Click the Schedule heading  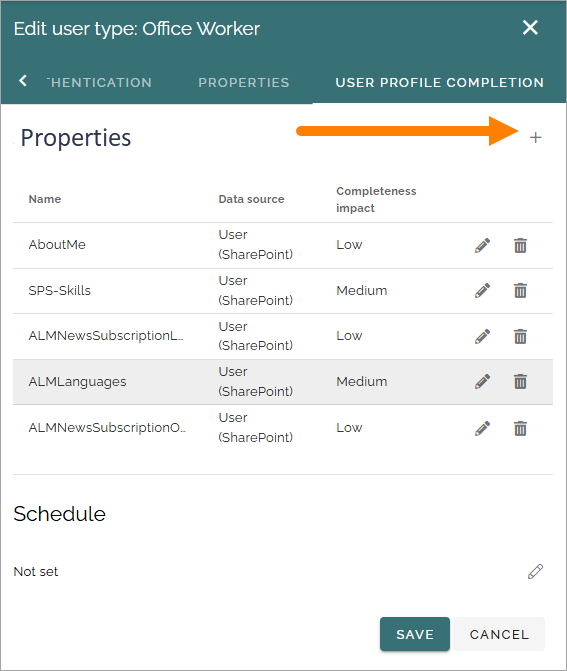click(x=59, y=514)
